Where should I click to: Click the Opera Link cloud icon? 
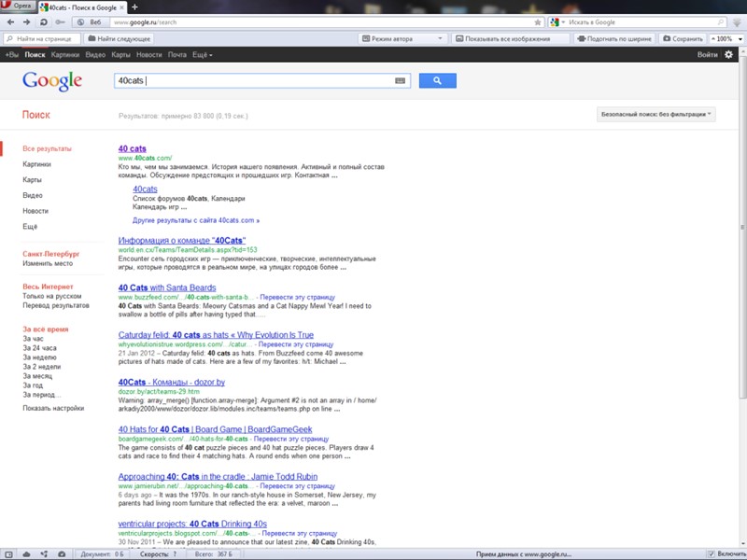coord(27,554)
